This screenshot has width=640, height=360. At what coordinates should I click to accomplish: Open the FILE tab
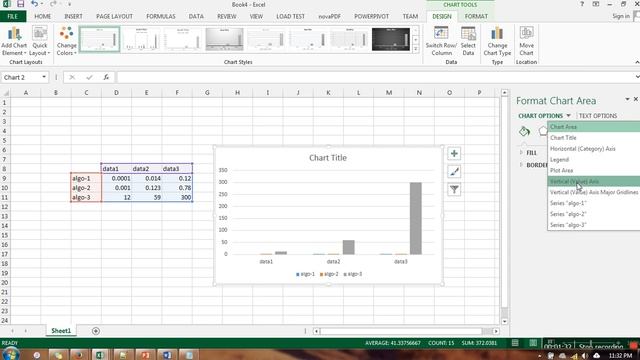pyautogui.click(x=13, y=16)
